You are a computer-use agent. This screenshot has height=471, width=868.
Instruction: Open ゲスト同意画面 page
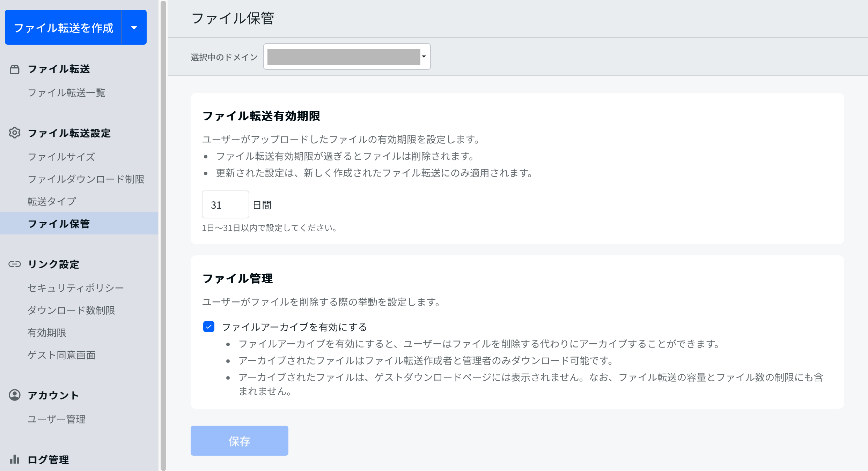tap(61, 355)
